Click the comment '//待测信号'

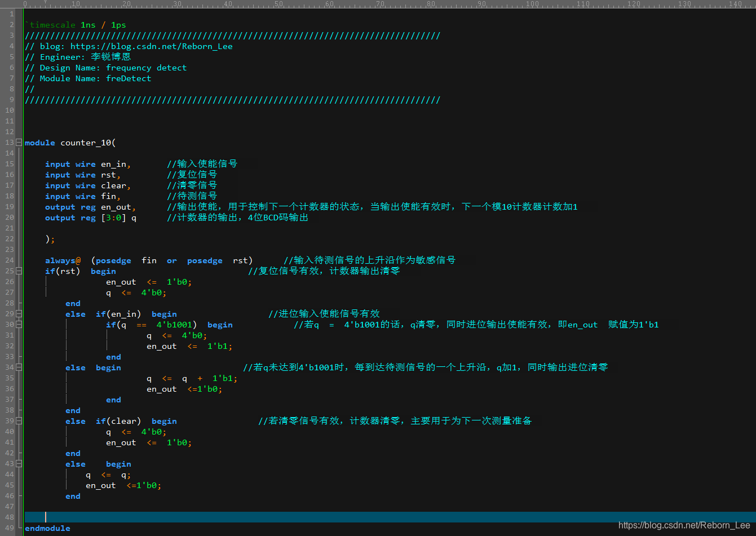coord(192,196)
